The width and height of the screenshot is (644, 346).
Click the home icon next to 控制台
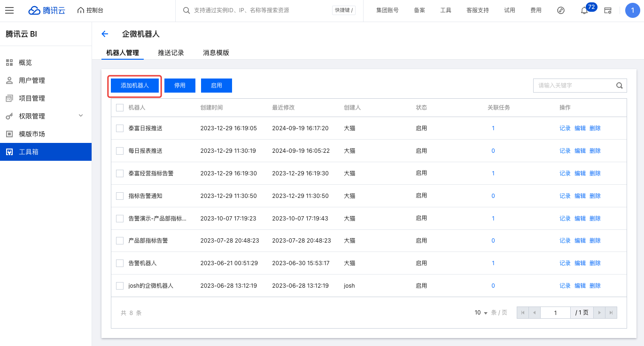(x=81, y=10)
